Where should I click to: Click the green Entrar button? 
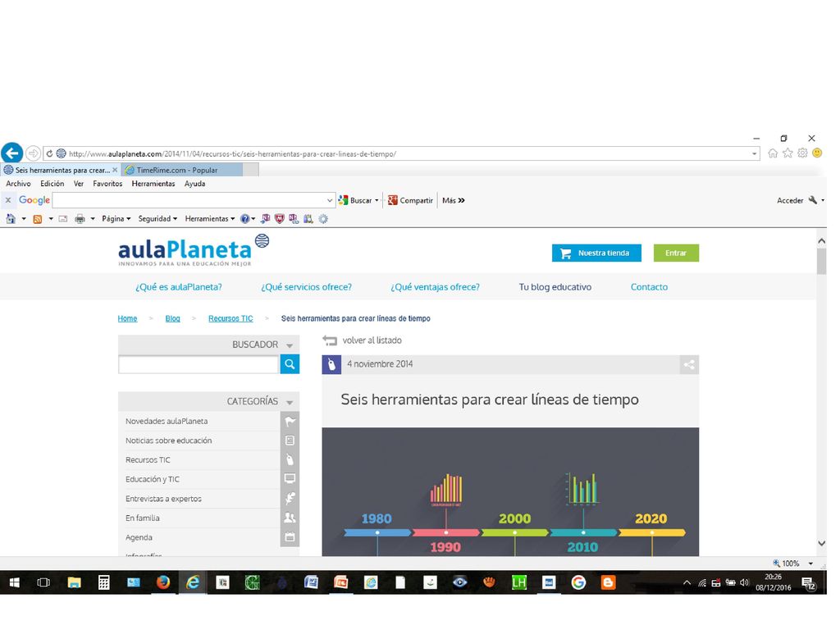tap(676, 253)
